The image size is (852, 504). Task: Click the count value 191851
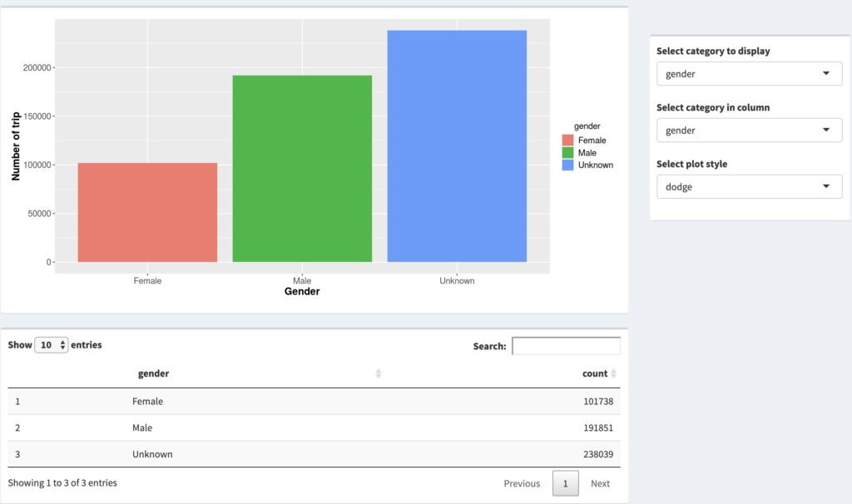[598, 428]
